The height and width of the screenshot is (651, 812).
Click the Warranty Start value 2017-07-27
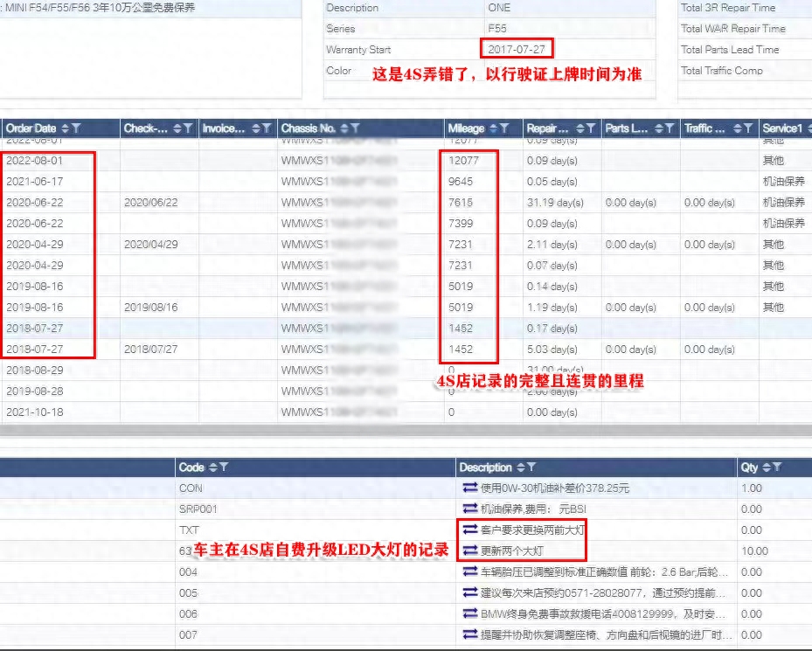pyautogui.click(x=517, y=50)
